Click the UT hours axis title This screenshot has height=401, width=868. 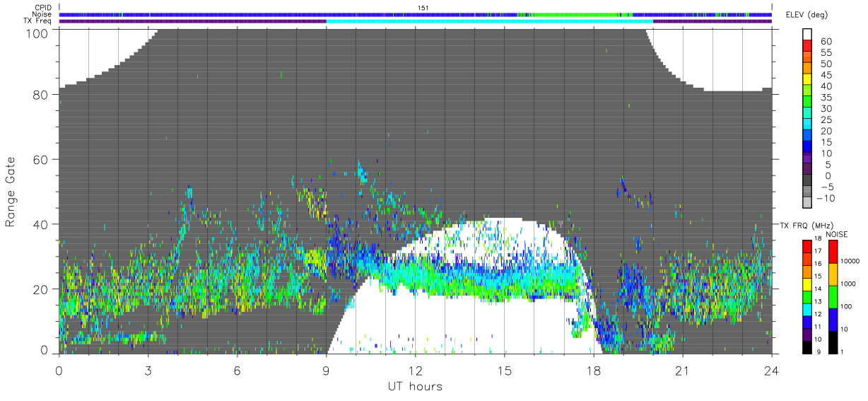pyautogui.click(x=415, y=386)
